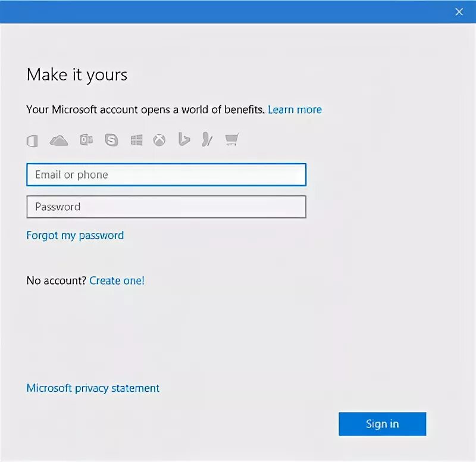Select the Office icon
The width and height of the screenshot is (476, 462).
click(x=32, y=140)
